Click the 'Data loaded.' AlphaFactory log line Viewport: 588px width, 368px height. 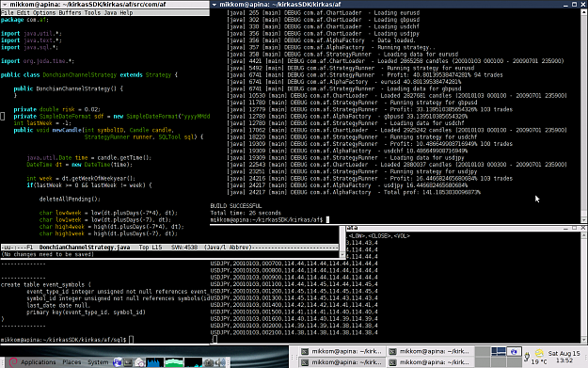click(x=321, y=40)
